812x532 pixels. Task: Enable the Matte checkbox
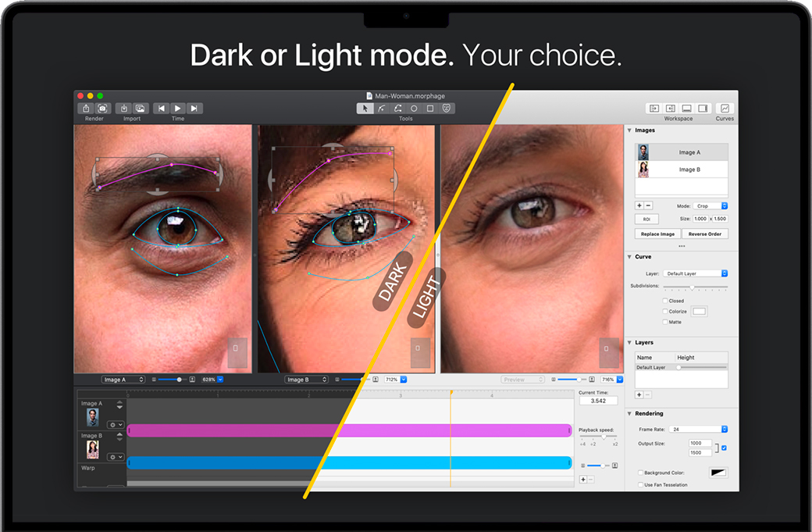665,322
